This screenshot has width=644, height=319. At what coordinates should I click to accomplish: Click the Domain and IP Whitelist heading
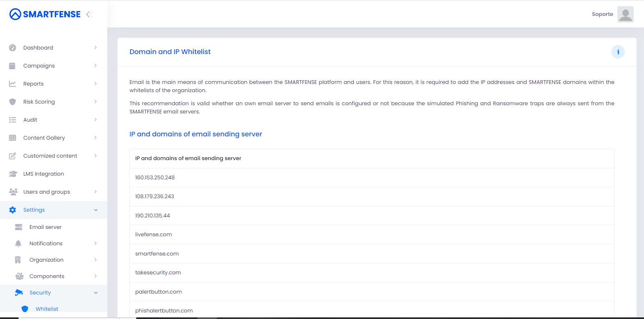coord(170,52)
